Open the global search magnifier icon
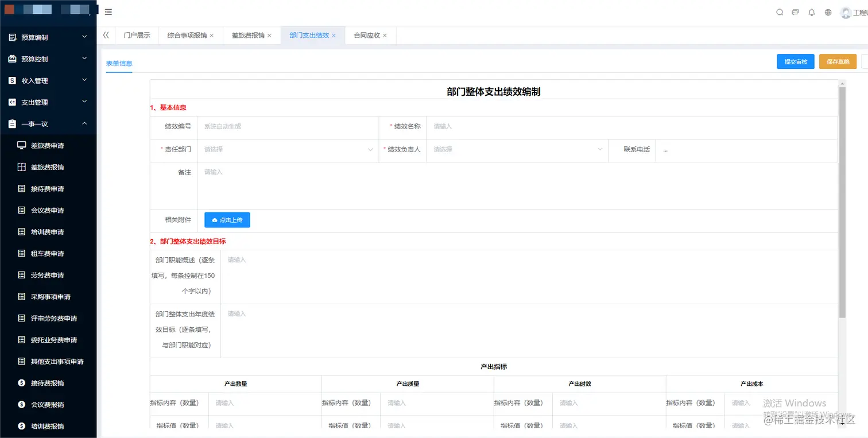868x438 pixels. click(779, 11)
